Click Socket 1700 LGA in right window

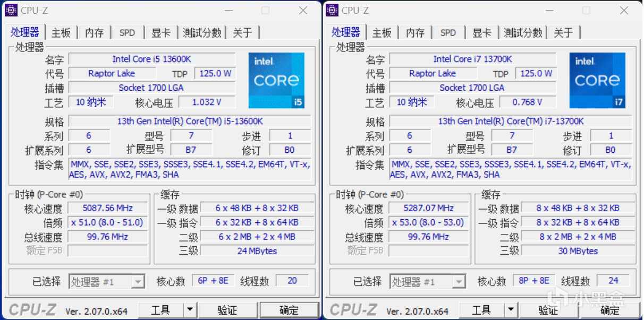(x=473, y=88)
